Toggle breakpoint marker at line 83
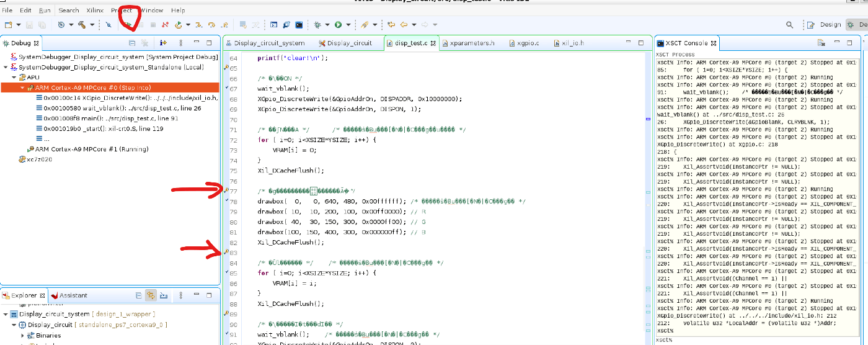The height and width of the screenshot is (345, 868). coord(226,253)
